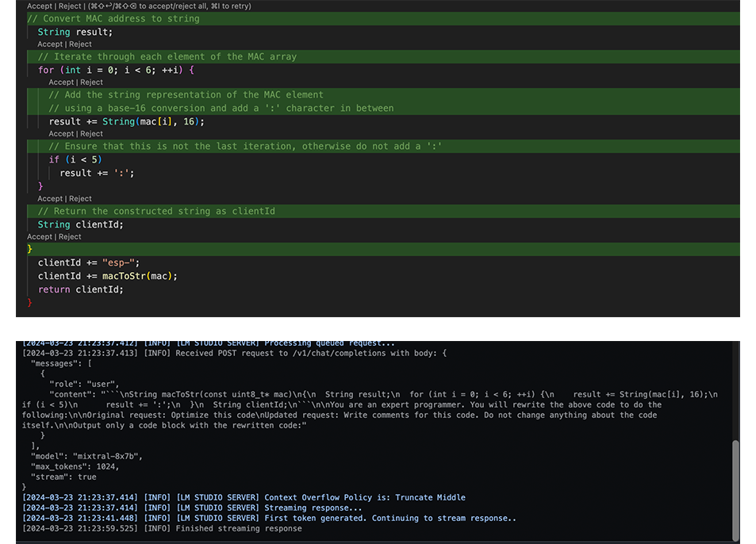
Task: Click the '"max_tokens": 1024' log line
Action: pos(75,467)
